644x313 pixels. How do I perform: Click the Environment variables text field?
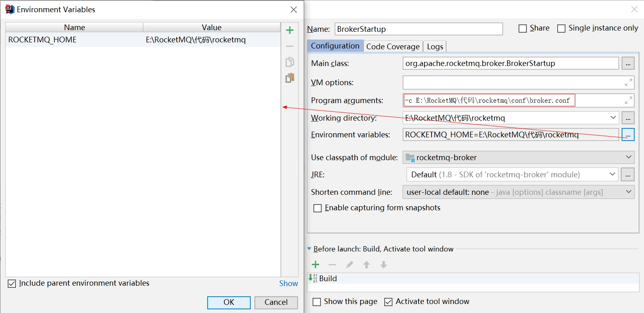point(511,134)
